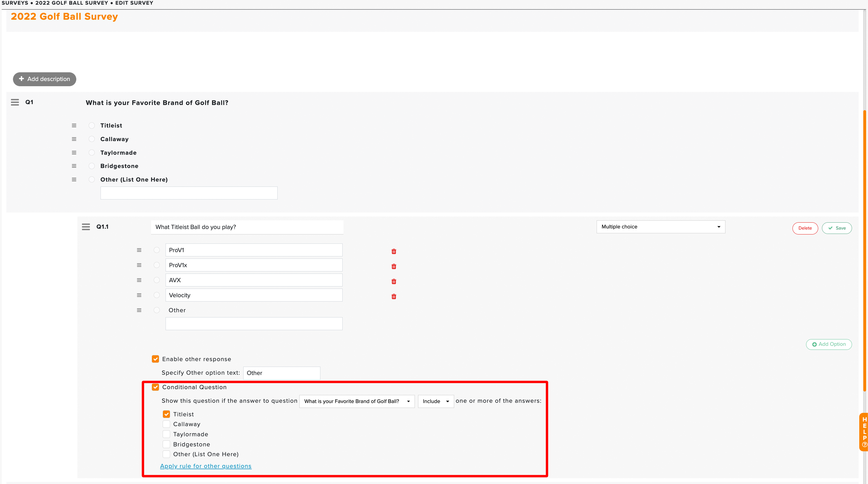868x484 pixels.
Task: Click the Q1 question drag handle
Action: click(x=15, y=102)
